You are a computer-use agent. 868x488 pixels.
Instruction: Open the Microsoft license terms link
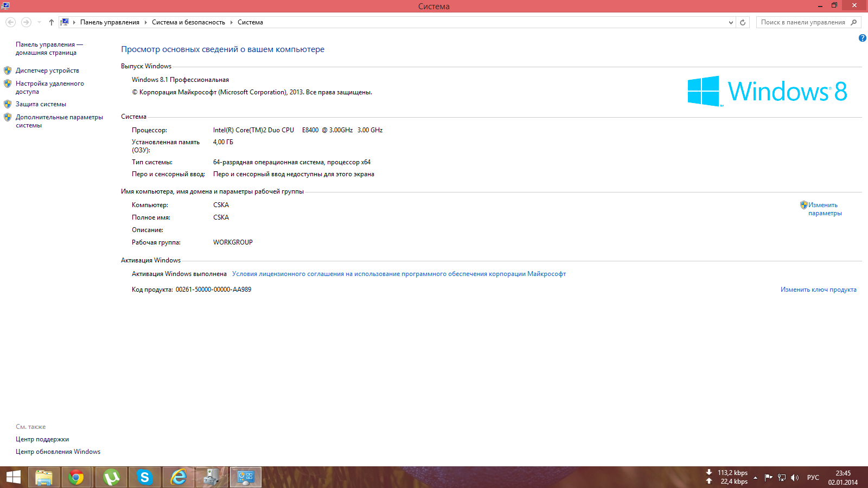[x=399, y=274]
